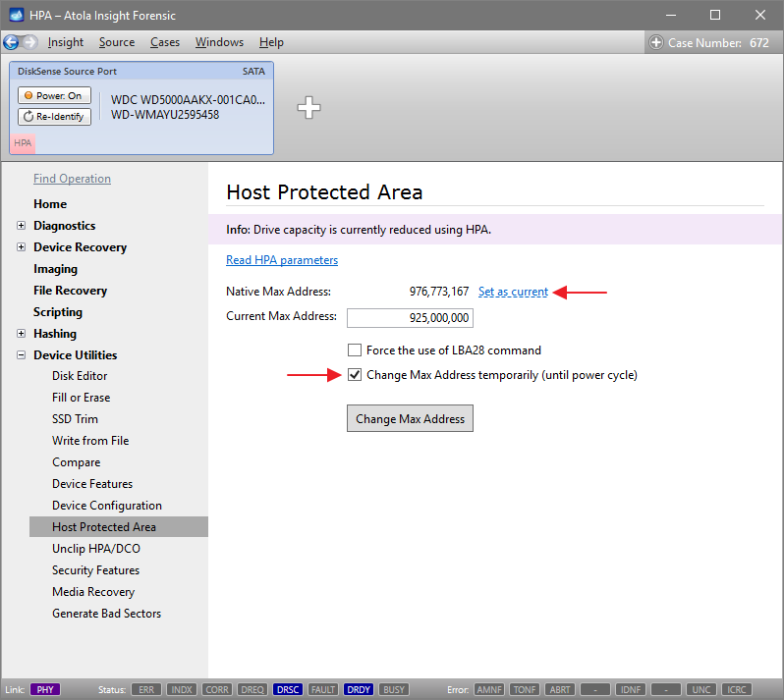Click the DRSC status indicator
This screenshot has width=784, height=700.
pos(289,690)
